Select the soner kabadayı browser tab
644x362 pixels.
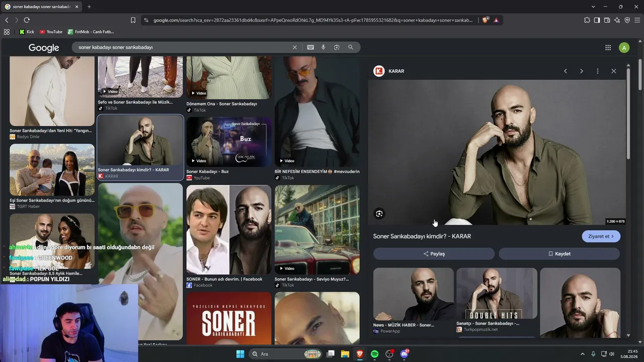(42, 7)
